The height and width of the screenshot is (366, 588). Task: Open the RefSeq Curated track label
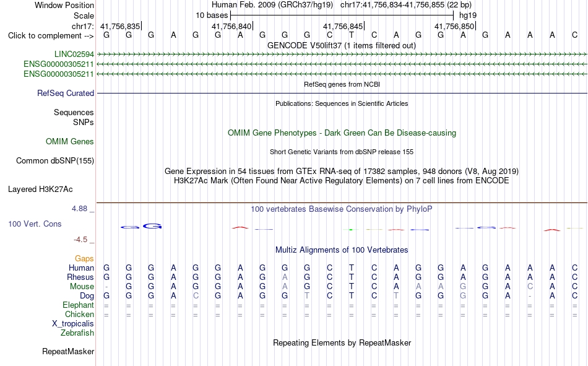[x=65, y=93]
